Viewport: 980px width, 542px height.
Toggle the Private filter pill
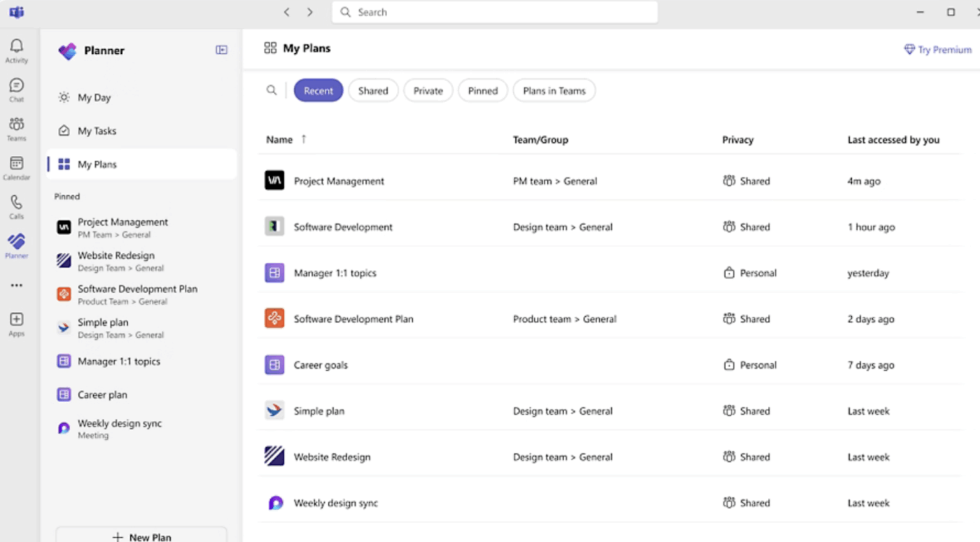tap(428, 90)
